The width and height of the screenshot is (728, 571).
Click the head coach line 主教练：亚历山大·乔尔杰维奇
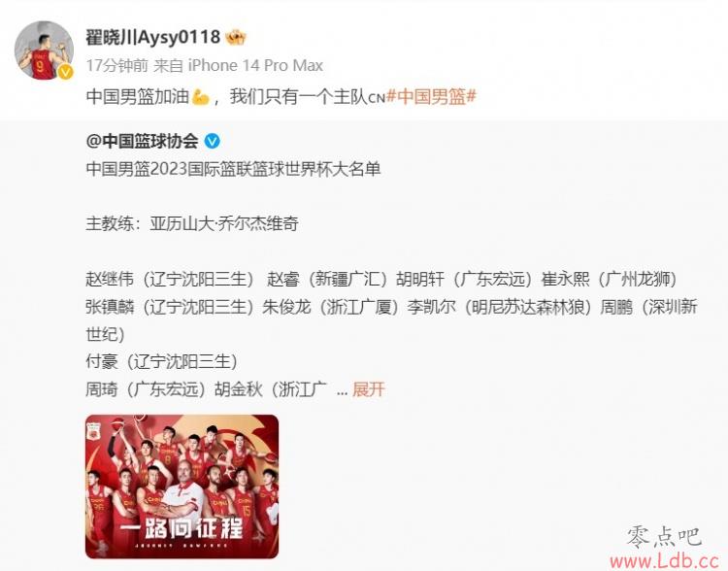(192, 224)
